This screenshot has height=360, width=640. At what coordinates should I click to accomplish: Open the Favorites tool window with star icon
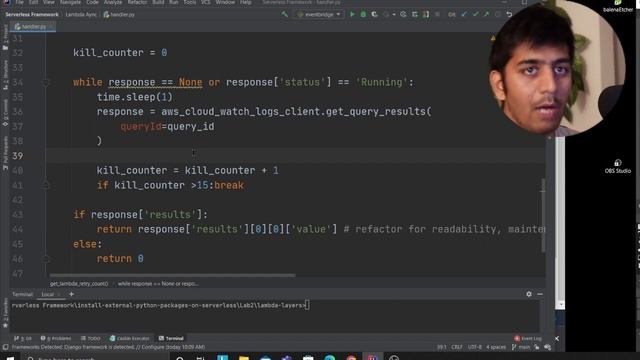[x=5, y=314]
